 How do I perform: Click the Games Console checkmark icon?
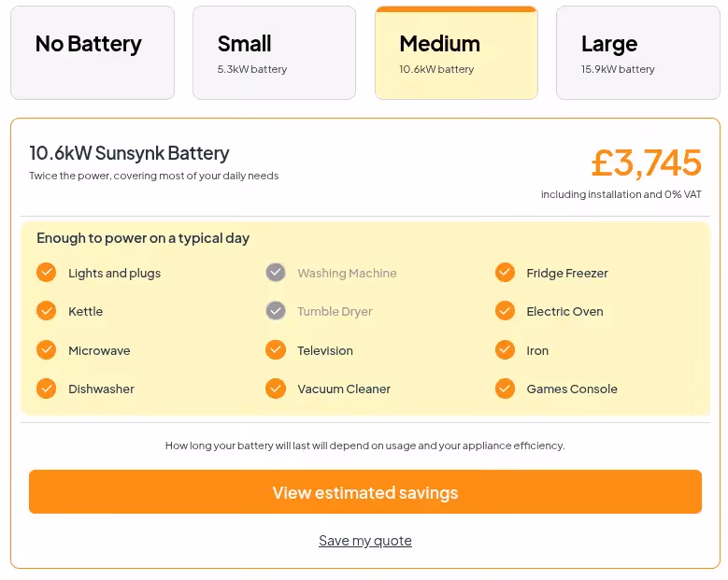click(x=505, y=389)
